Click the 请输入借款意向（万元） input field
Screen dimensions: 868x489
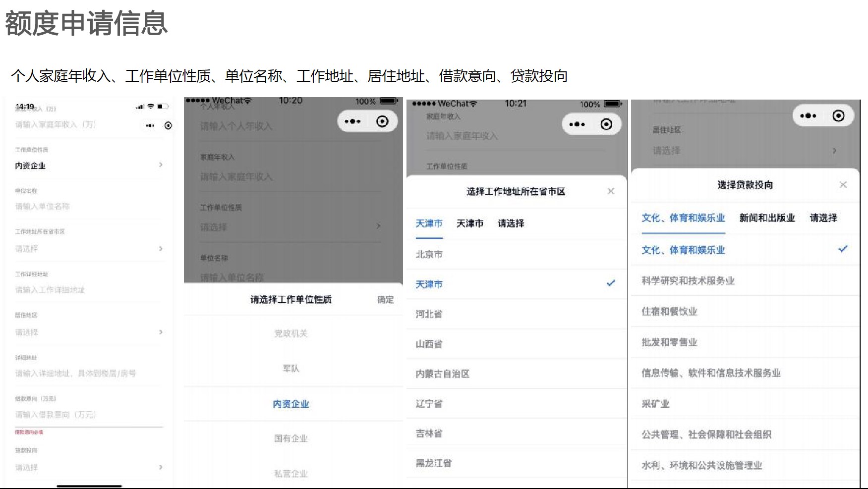[x=89, y=414]
